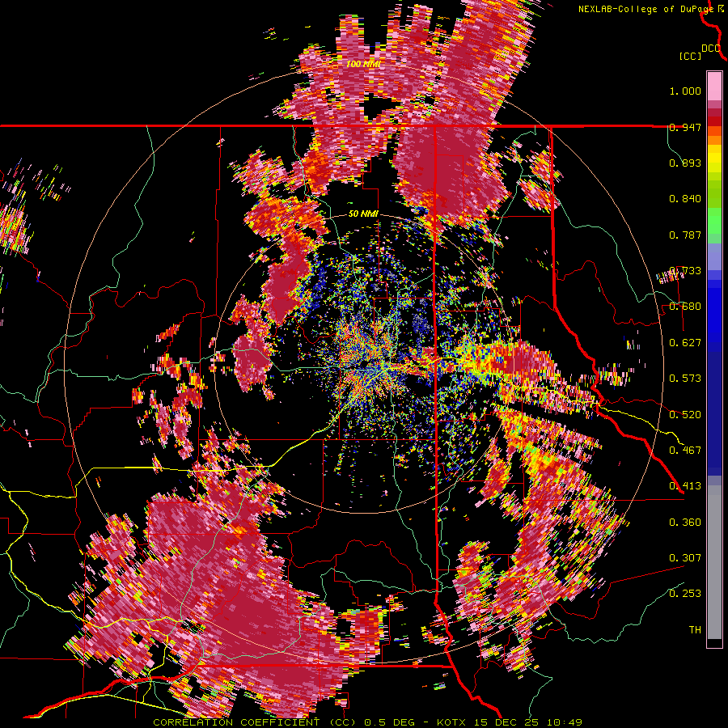Viewport: 728px width, 728px height.
Task: Click the 50 NMI range ring label
Action: (363, 214)
